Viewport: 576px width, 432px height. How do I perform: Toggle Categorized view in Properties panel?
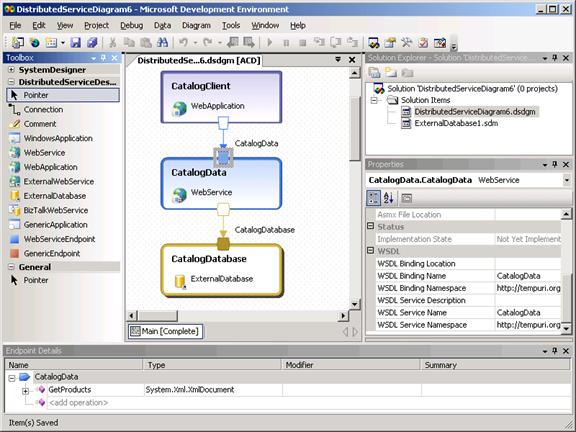pyautogui.click(x=374, y=198)
